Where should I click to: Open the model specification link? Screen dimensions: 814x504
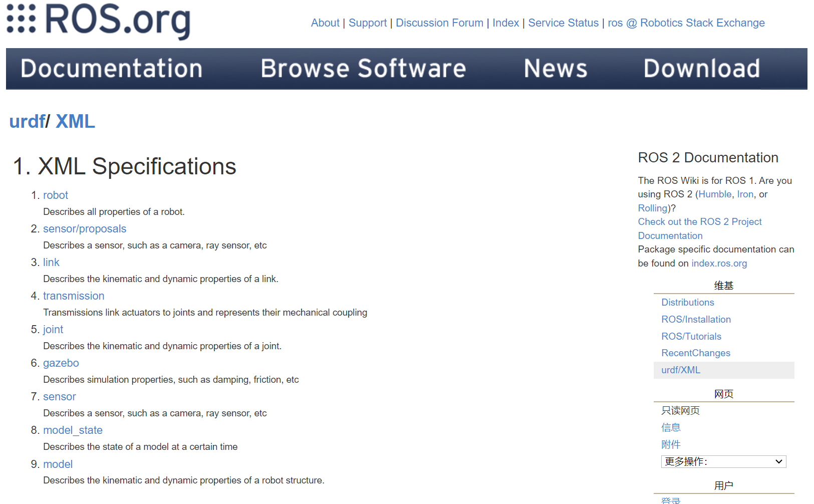tap(58, 464)
